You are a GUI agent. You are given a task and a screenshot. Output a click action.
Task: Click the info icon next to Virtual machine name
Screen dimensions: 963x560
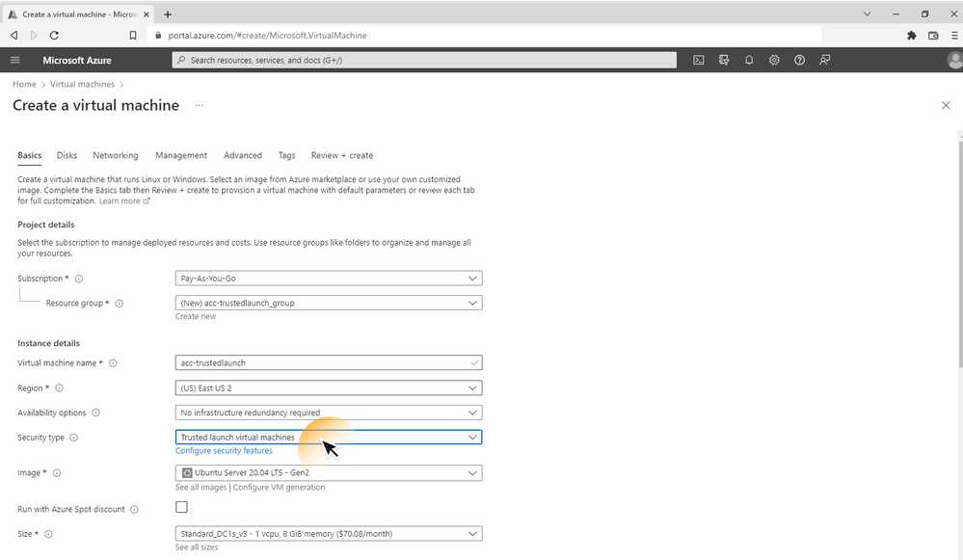[113, 363]
